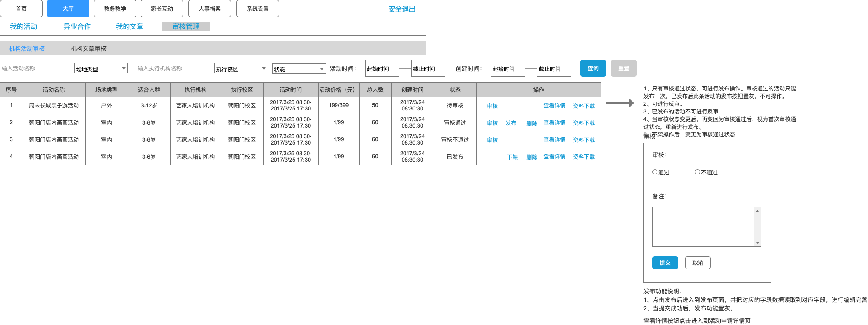868x325 pixels.
Task: Click scroll-down arrow in 备注 box
Action: [x=758, y=243]
